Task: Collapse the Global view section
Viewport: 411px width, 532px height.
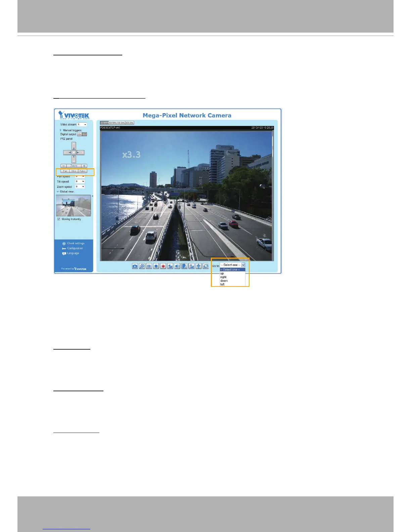Action: tap(58, 191)
